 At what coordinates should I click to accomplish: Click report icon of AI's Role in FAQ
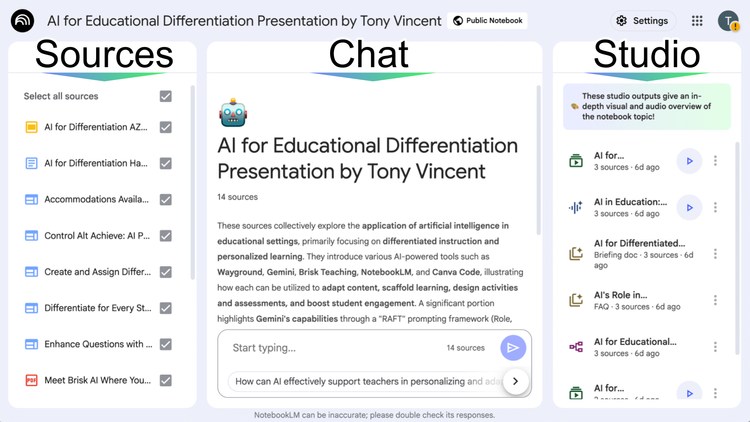point(576,300)
